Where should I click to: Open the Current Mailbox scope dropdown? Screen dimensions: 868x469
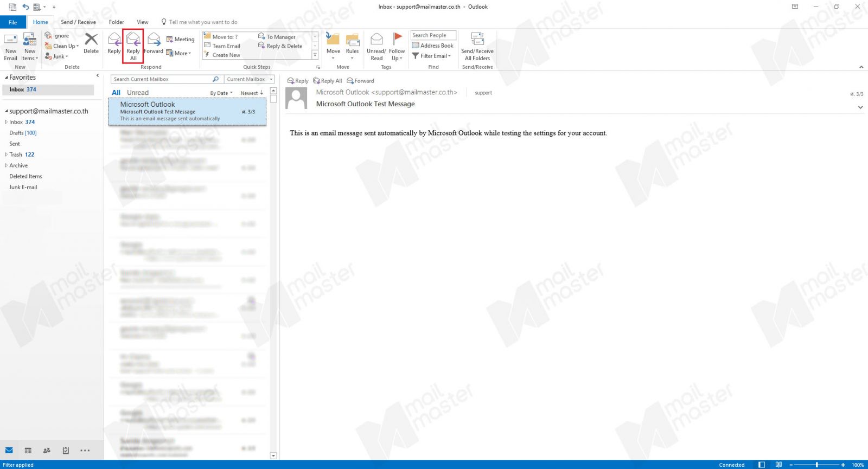[250, 79]
